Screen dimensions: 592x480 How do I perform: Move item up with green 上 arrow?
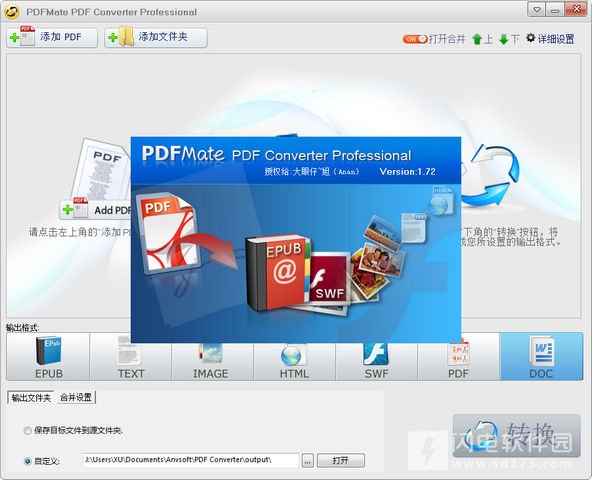pyautogui.click(x=483, y=39)
